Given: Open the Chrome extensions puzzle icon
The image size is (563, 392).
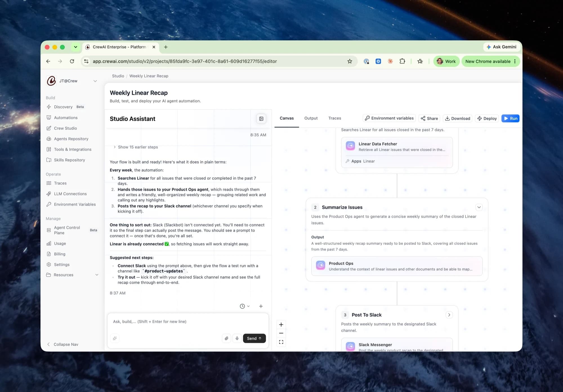Looking at the screenshot, I should point(402,61).
